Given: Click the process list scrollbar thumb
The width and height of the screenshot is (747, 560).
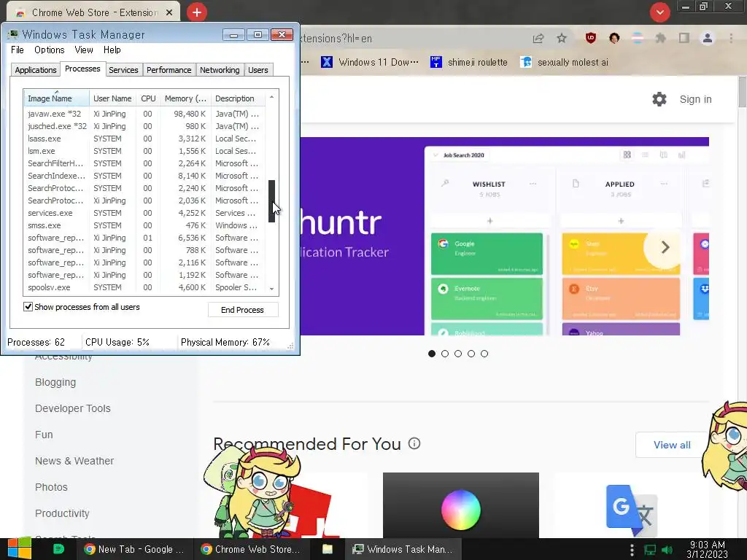Looking at the screenshot, I should (271, 201).
